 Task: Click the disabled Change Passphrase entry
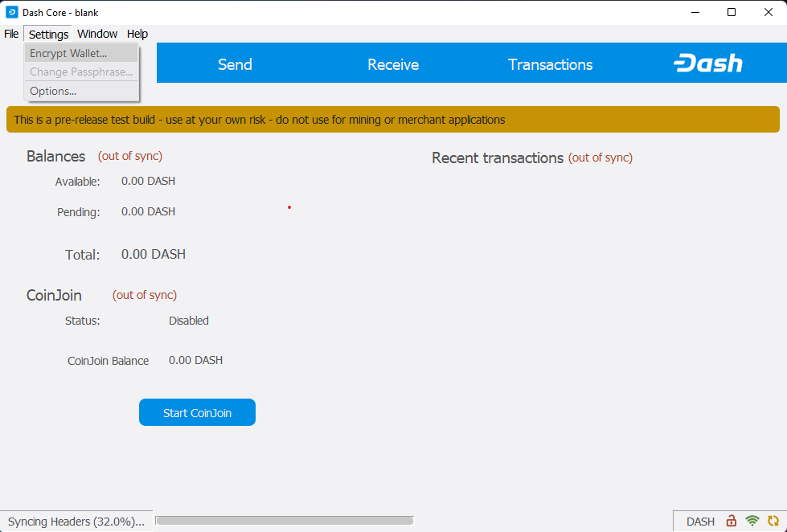tap(80, 72)
